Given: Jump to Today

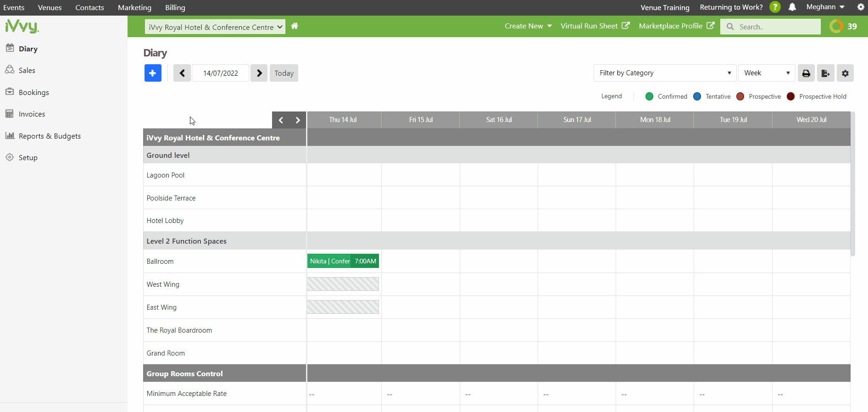Looking at the screenshot, I should click(x=284, y=73).
